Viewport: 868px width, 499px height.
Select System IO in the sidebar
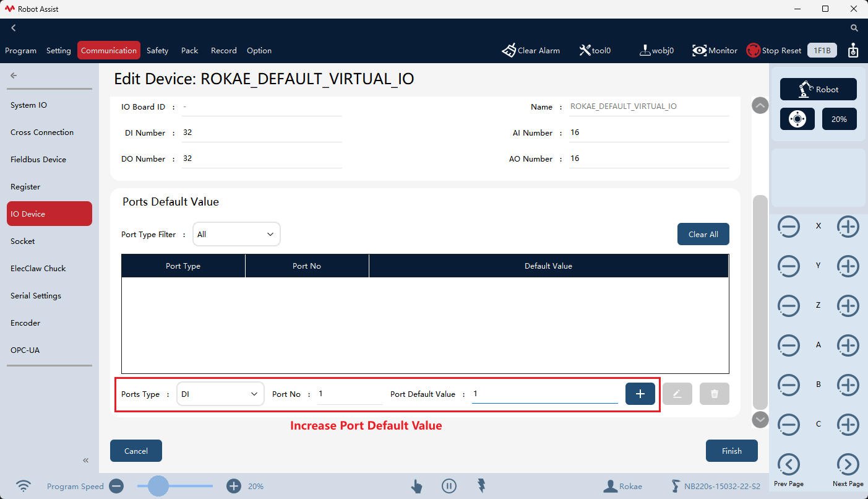(49, 105)
